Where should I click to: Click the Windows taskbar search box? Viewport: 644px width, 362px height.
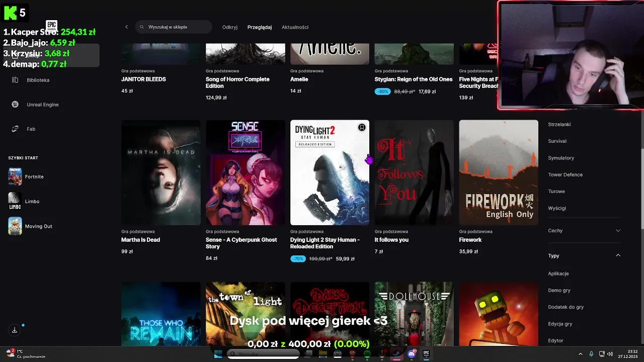tap(263, 354)
